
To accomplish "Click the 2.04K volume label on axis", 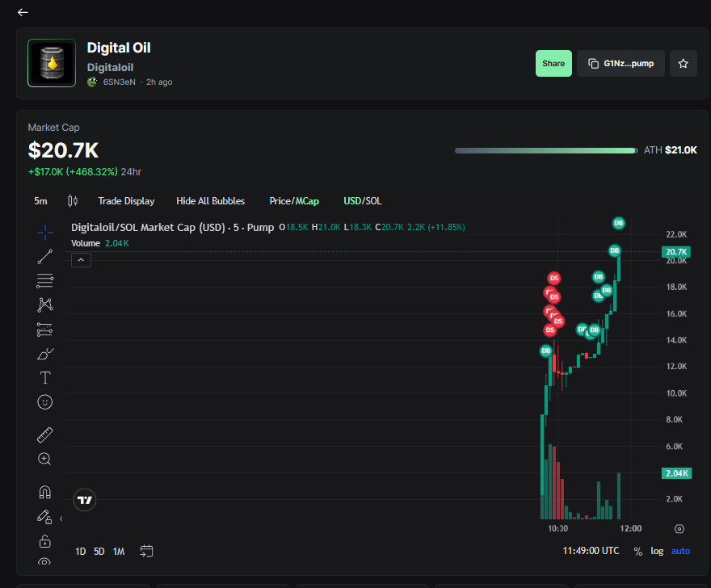I will point(676,473).
